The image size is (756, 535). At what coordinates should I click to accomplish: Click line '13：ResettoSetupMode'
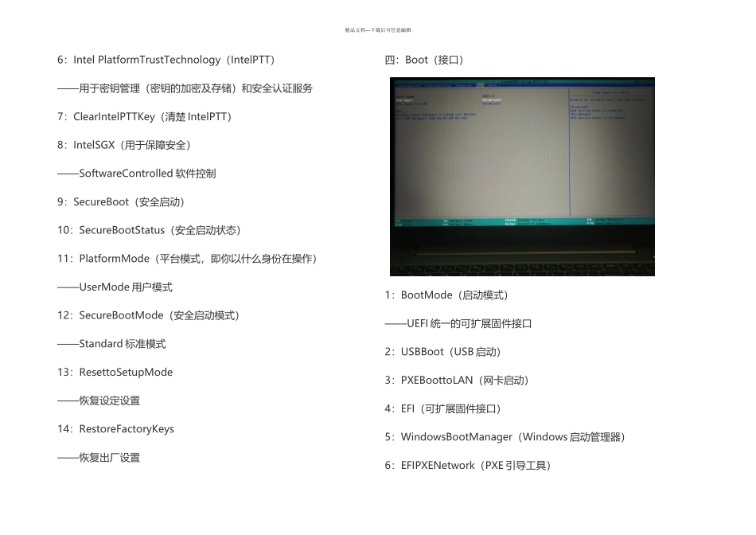click(x=115, y=373)
